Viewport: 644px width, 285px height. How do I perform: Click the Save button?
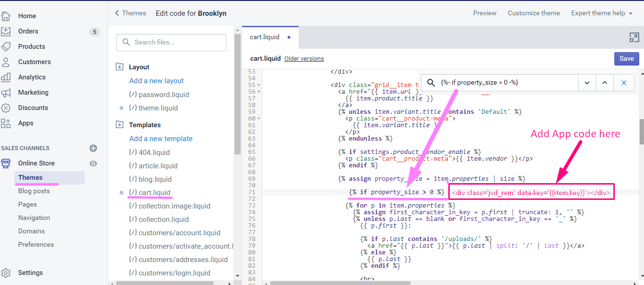pos(626,58)
